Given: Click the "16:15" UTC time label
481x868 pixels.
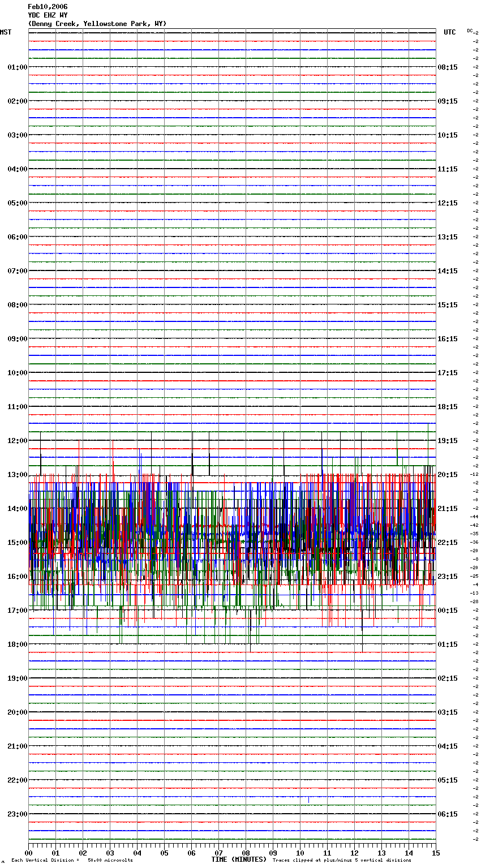Looking at the screenshot, I should (x=448, y=339).
